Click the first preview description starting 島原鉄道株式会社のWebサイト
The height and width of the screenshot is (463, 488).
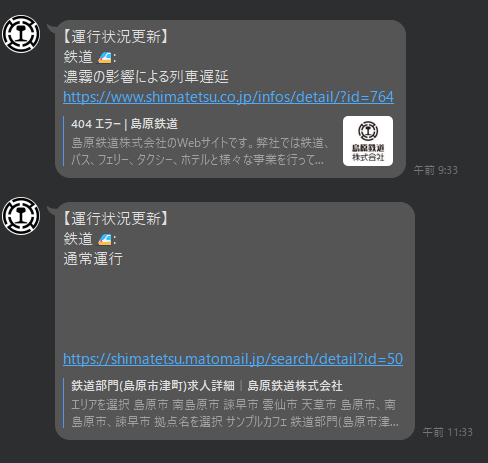coord(200,151)
